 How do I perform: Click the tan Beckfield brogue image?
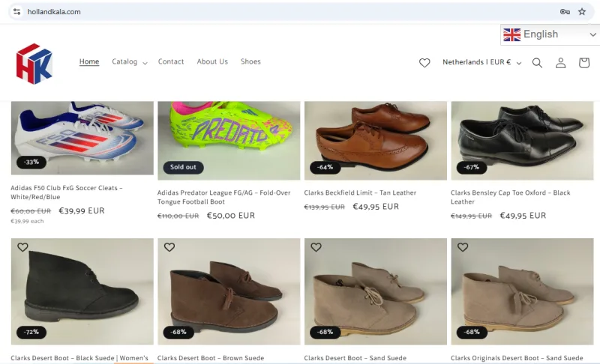pos(376,141)
